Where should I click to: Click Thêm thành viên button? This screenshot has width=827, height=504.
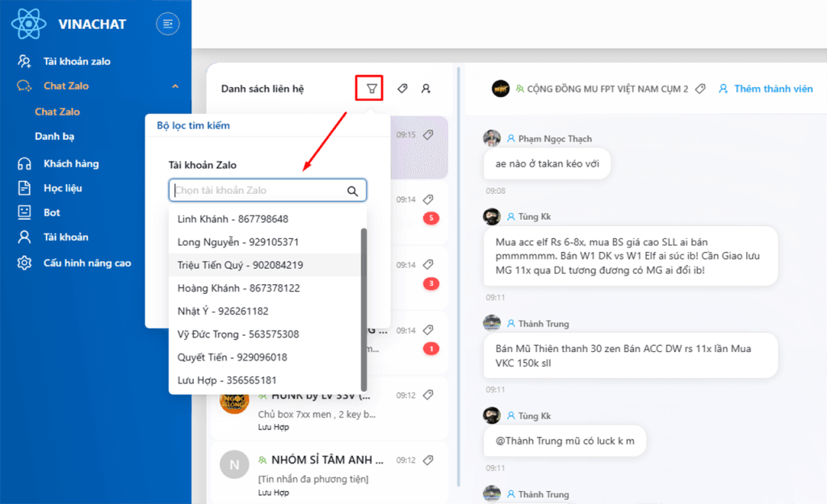765,89
